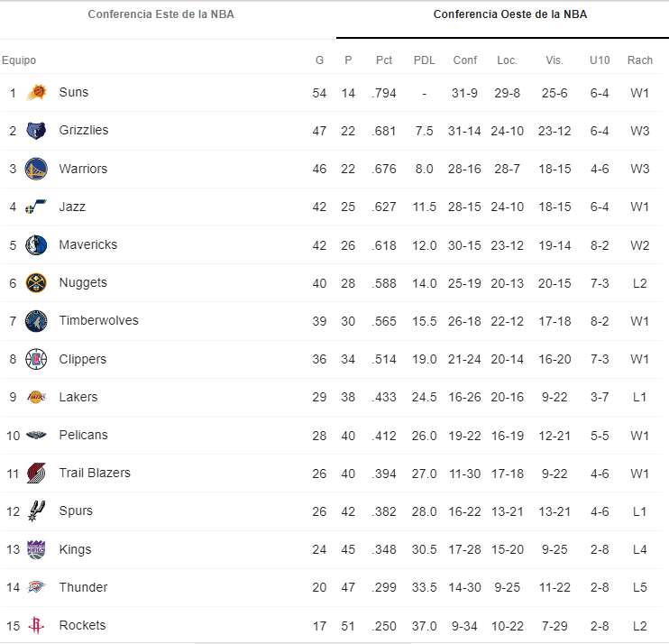Screen dimensions: 669x644
Task: Click the Timberwolves team logo
Action: pyautogui.click(x=36, y=321)
